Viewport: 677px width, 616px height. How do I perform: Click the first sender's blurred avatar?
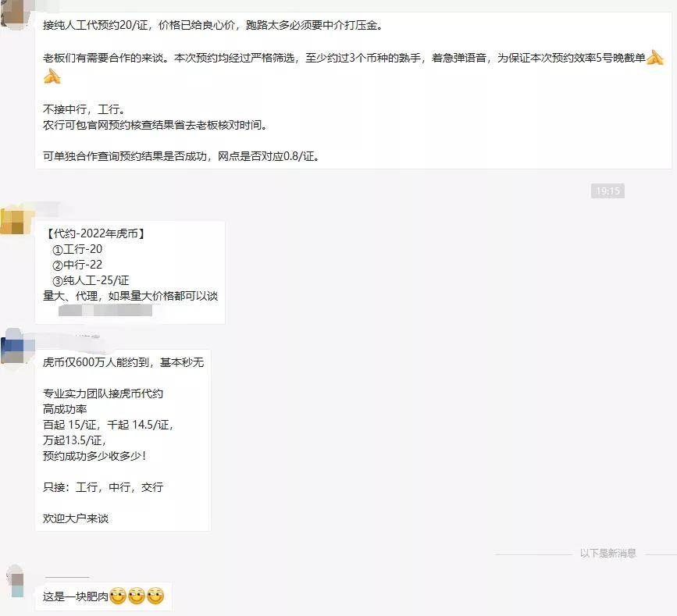point(15,14)
